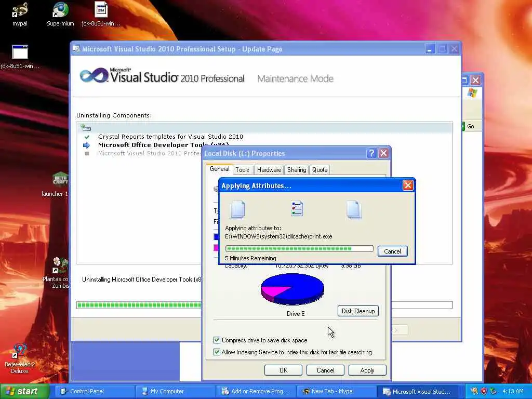Click the 'Uninstalling Components:' label
This screenshot has width=532, height=399.
coord(114,115)
